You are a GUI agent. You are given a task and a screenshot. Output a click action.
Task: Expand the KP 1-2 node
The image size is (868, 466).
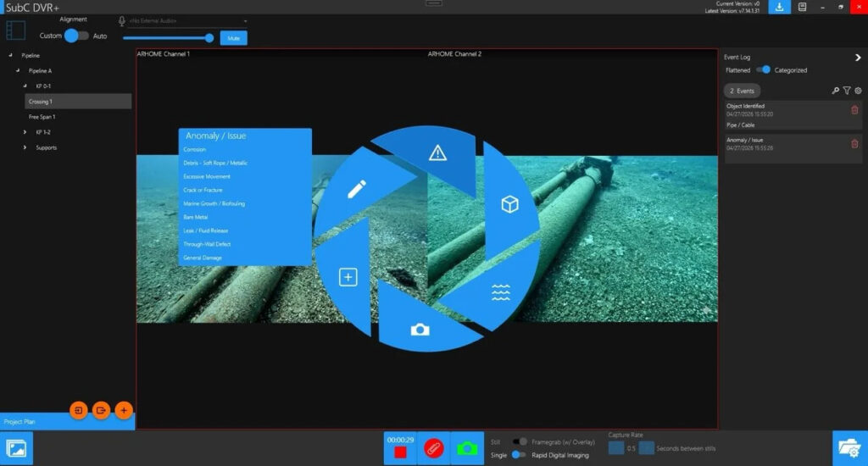click(25, 132)
